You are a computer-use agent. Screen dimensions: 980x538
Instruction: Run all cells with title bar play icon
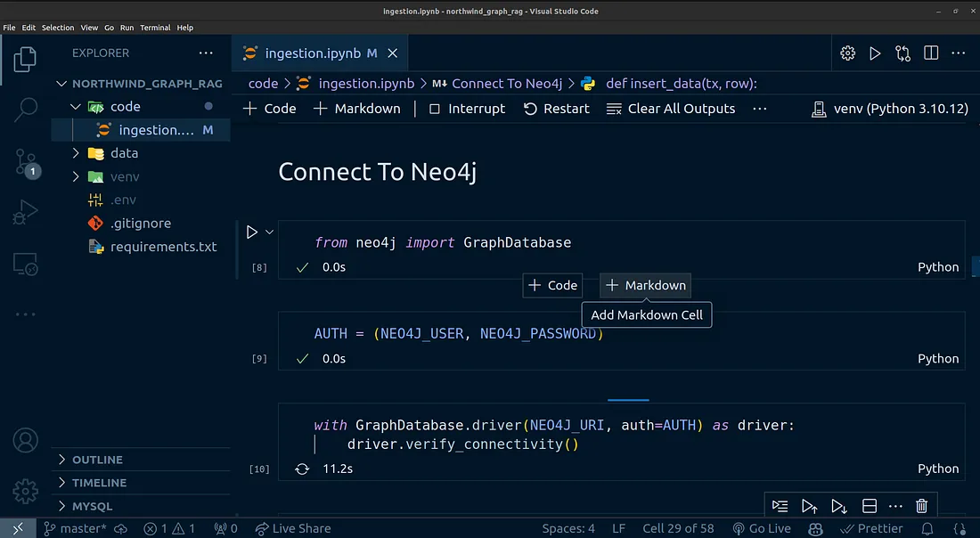(875, 53)
